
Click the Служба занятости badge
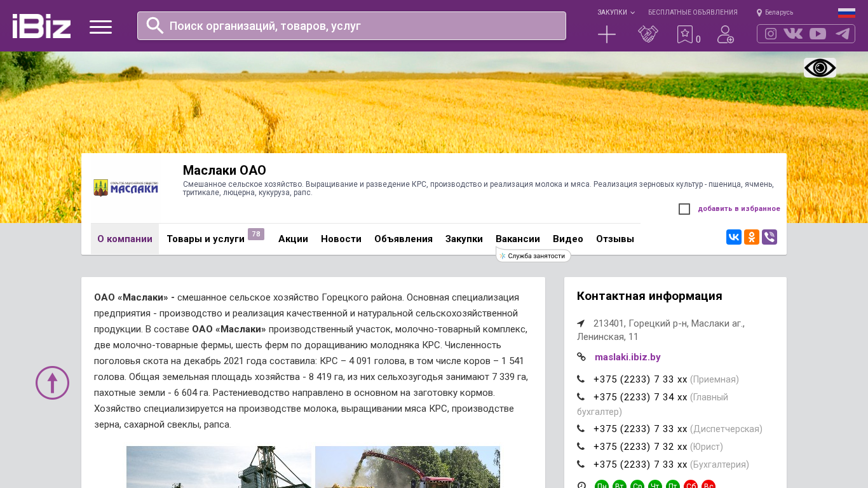(x=533, y=256)
